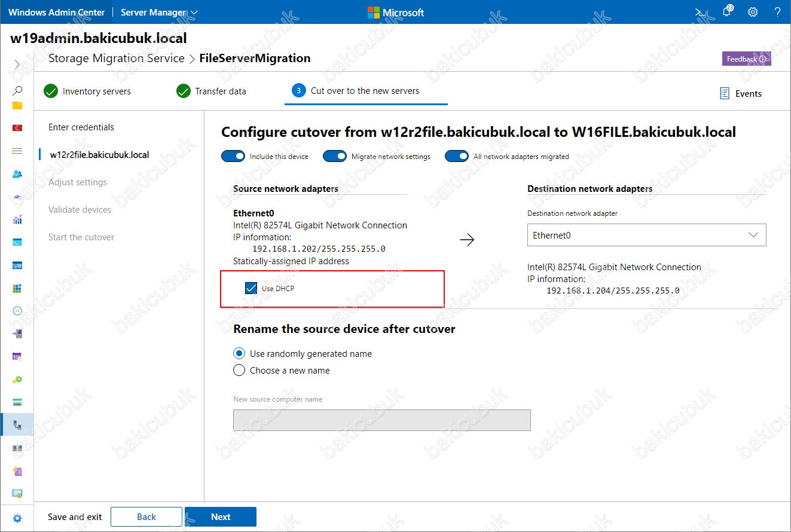
Task: Open the Updates tool icon
Action: [17, 493]
